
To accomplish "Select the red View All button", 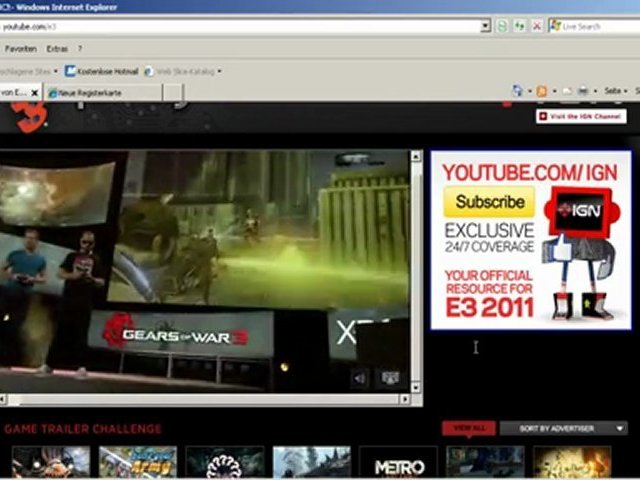I will coord(469,428).
